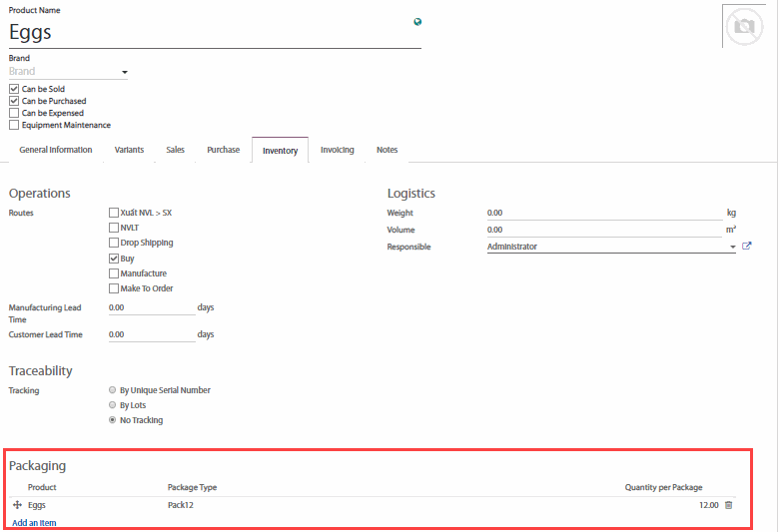Select By Unique Serial Number tracking
The image size is (780, 532).
tap(112, 390)
